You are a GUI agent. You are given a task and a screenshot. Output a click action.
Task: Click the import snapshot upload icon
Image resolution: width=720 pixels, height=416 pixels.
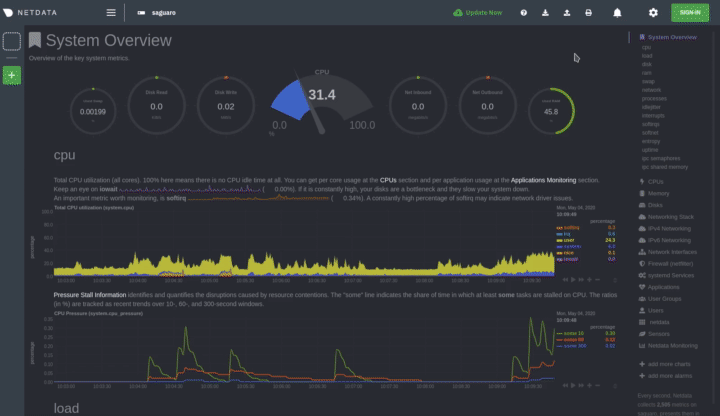(567, 13)
